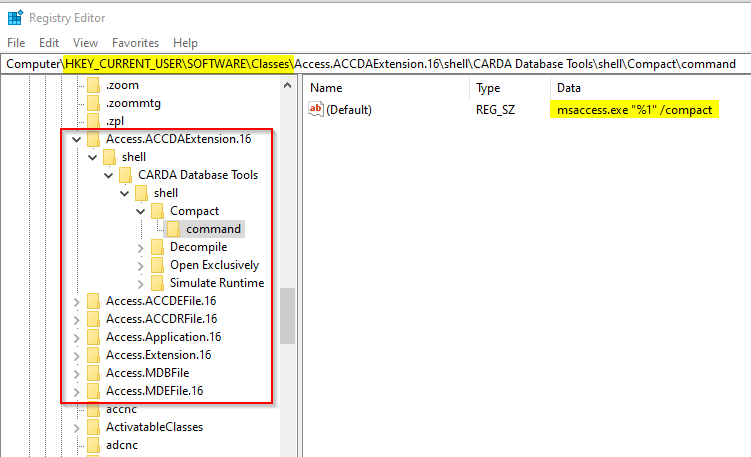Select the Decompile key label
This screenshot has width=751, height=457.
click(x=198, y=247)
